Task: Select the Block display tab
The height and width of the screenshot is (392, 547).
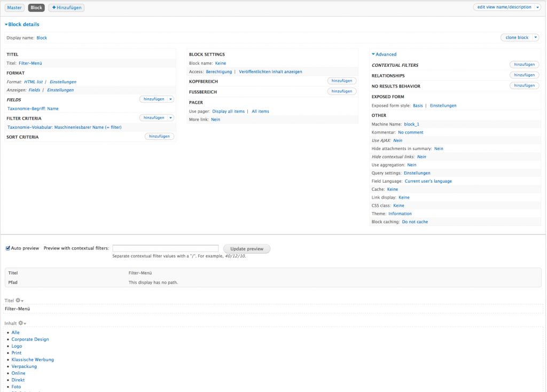Action: [36, 7]
